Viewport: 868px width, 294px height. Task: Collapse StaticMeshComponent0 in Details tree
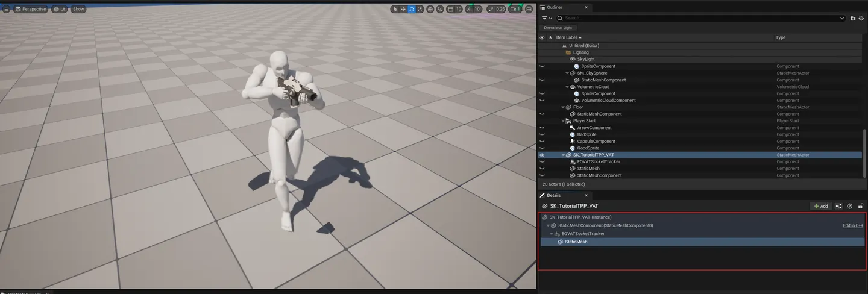[548, 225]
